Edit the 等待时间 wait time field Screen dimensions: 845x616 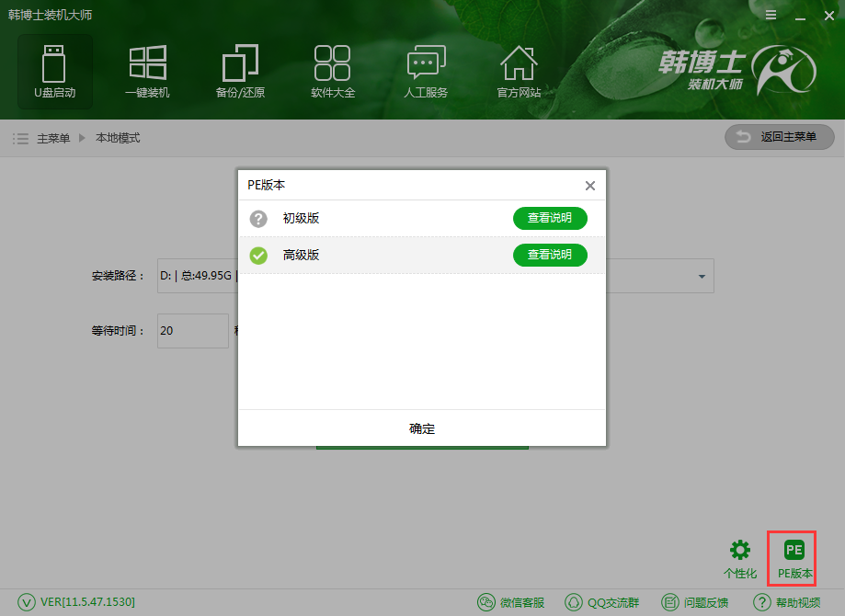[x=192, y=332]
